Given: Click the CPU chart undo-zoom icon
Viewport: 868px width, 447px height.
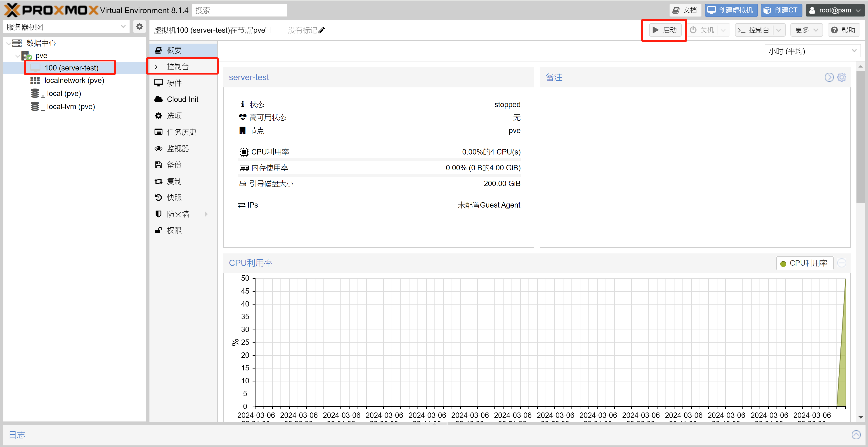Looking at the screenshot, I should coord(842,263).
